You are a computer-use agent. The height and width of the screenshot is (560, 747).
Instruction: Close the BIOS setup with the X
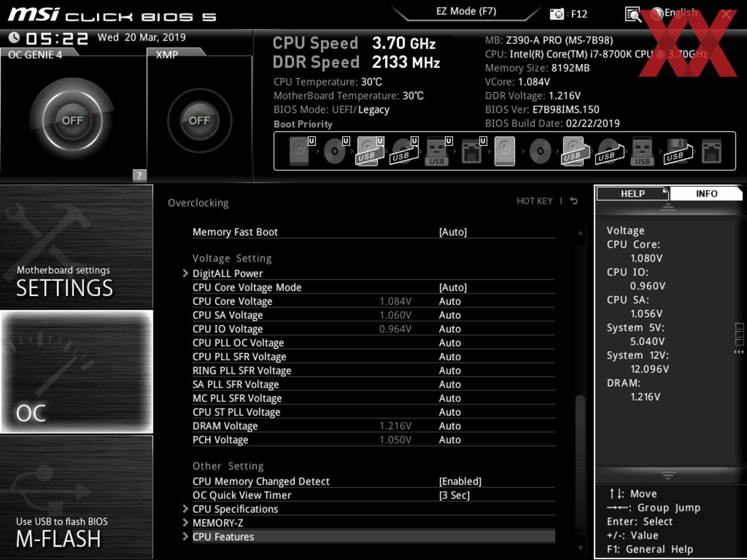click(726, 14)
